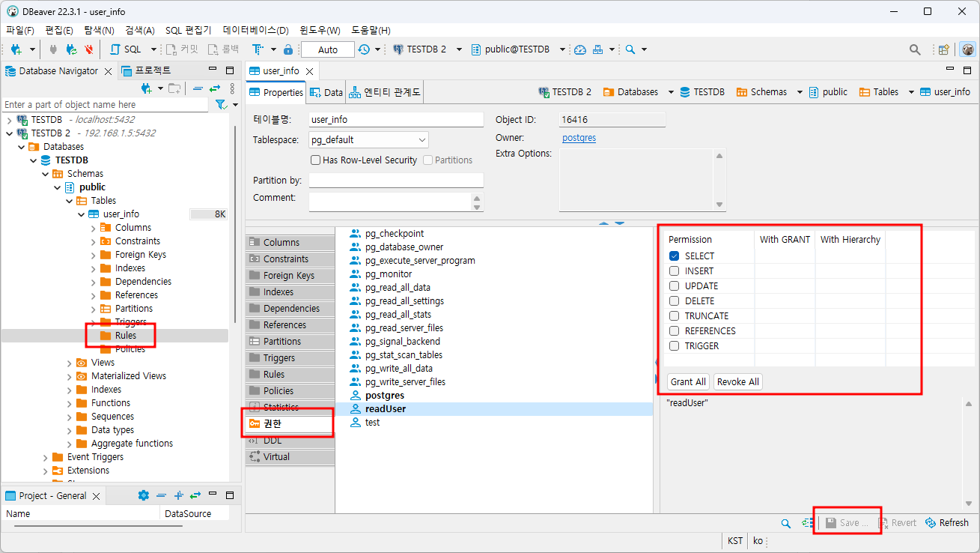Select the DDL side tab
The height and width of the screenshot is (553, 980).
(x=290, y=441)
